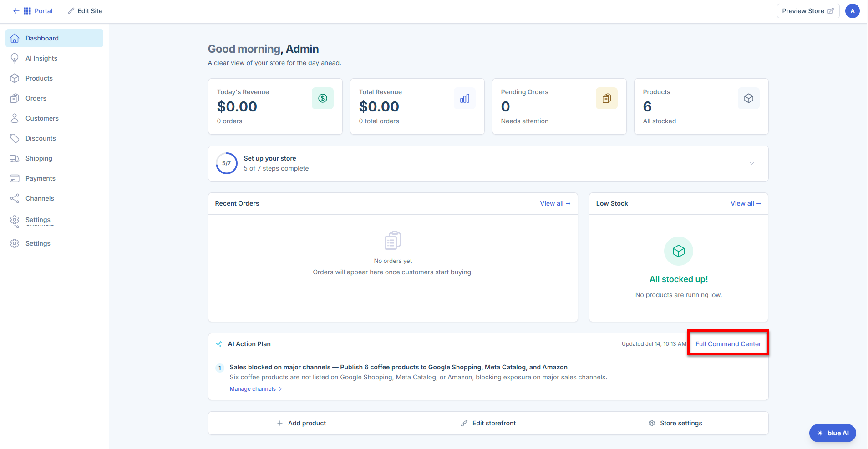Click the Pending Orders count 0

(505, 106)
